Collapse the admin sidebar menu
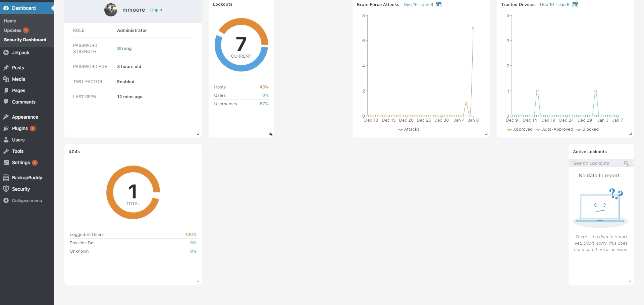644x305 pixels. point(27,200)
